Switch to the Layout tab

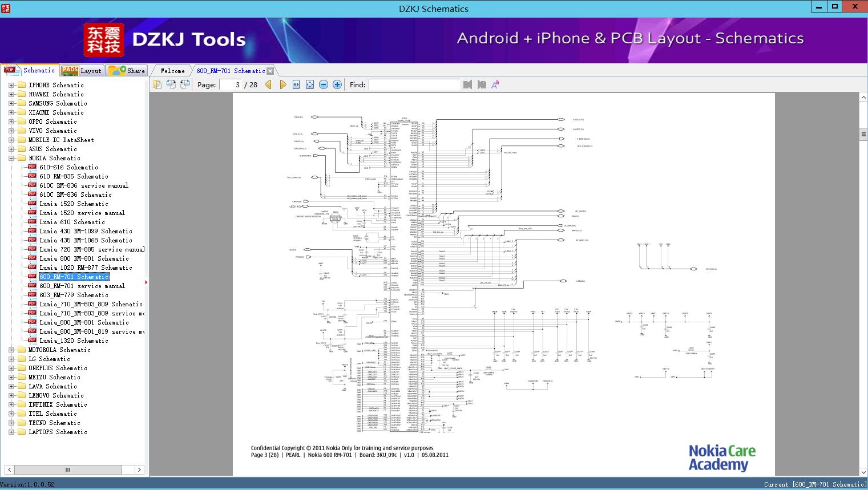[82, 71]
